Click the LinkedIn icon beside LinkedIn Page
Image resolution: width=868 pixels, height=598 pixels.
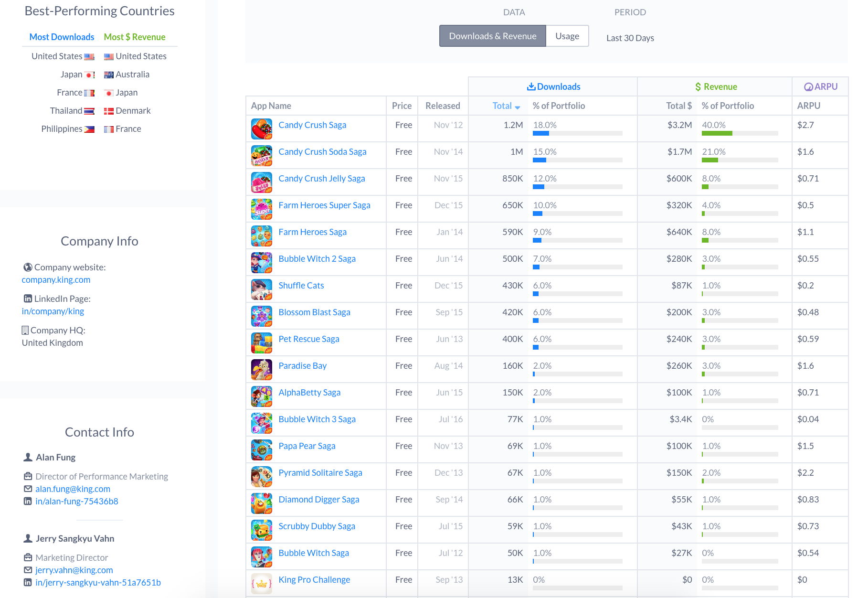pos(28,299)
